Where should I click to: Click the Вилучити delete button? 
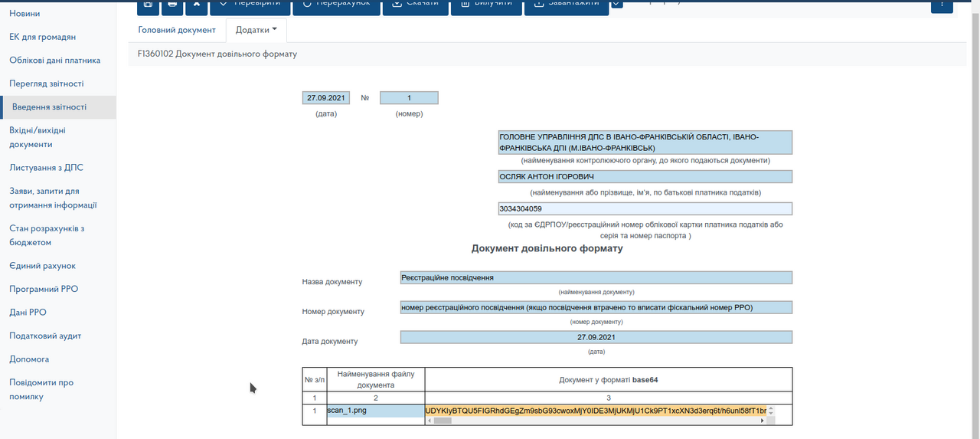click(x=486, y=5)
